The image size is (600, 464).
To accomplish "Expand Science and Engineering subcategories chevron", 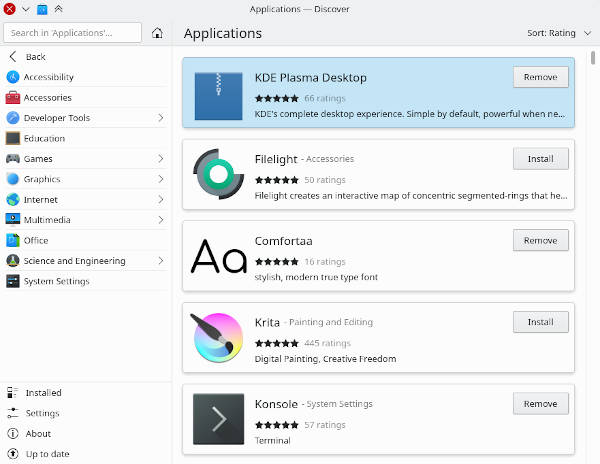I will click(161, 260).
